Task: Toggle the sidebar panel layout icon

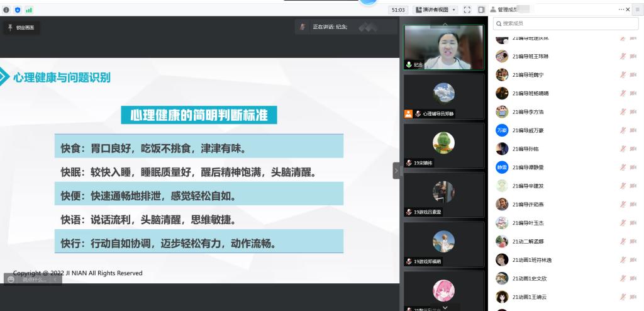Action: 481,9
